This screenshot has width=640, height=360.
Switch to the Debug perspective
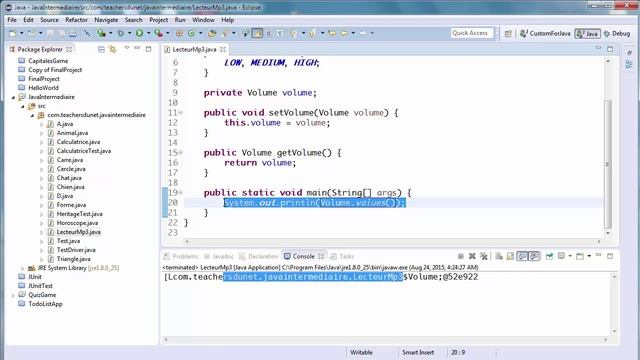[x=617, y=33]
